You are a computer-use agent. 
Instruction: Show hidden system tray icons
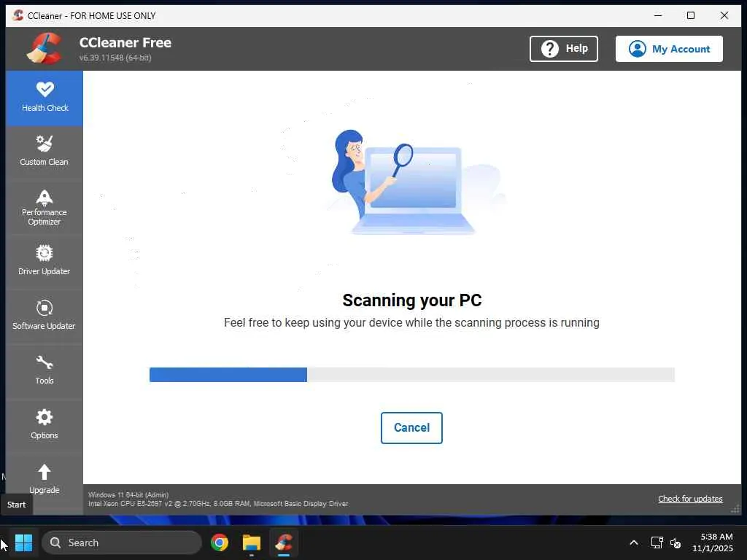634,542
